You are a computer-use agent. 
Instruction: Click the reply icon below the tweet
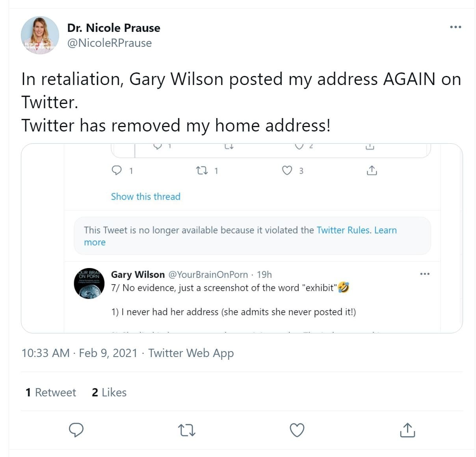(x=76, y=430)
